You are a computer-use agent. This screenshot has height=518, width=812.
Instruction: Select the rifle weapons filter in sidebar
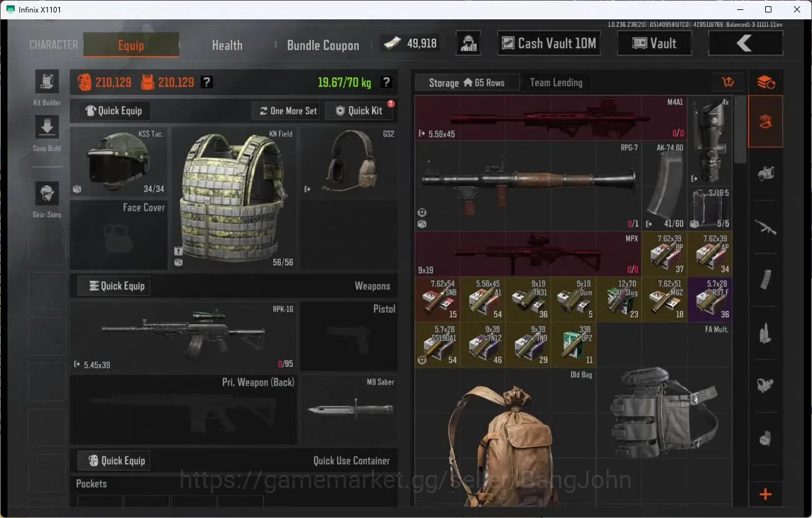pos(765,227)
